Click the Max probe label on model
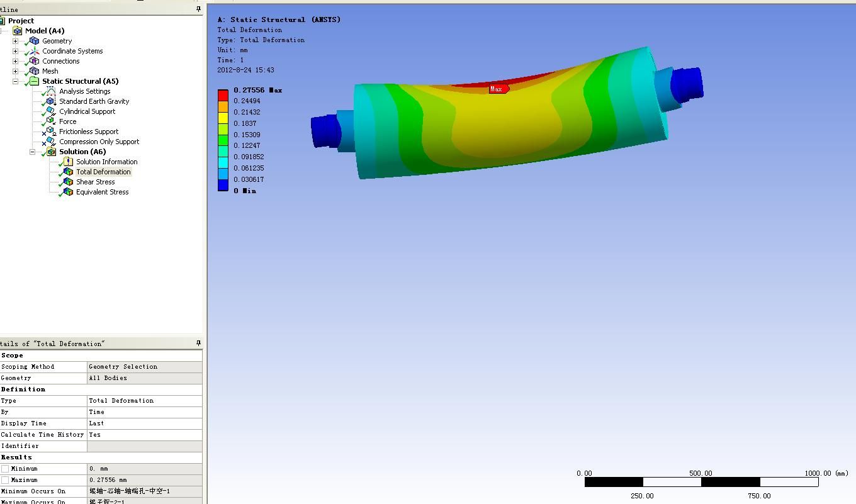The width and height of the screenshot is (856, 504). tap(497, 89)
